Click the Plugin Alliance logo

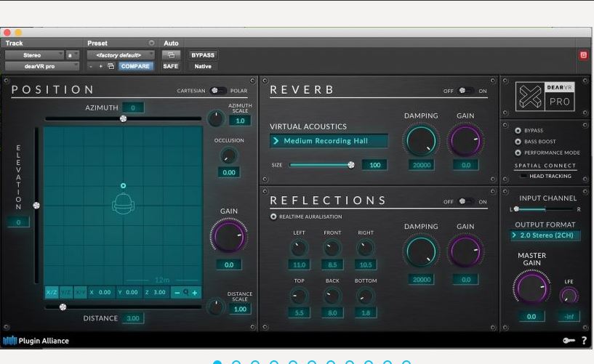(x=36, y=341)
